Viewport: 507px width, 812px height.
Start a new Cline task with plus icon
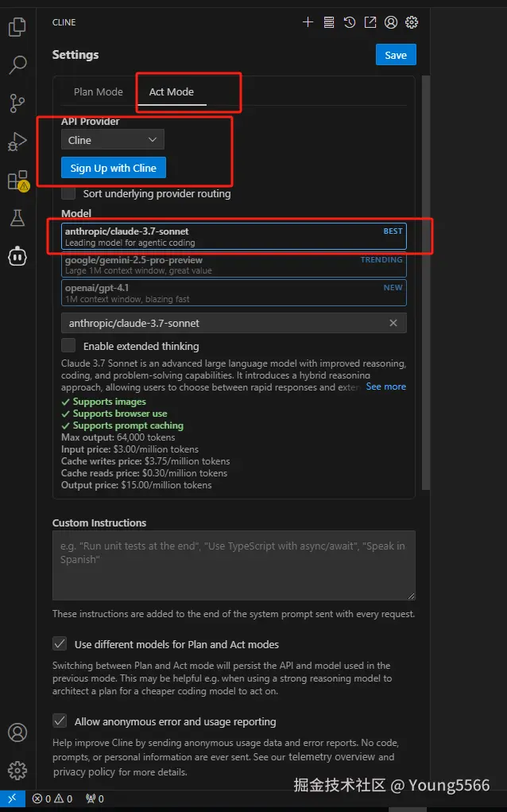pos(308,22)
